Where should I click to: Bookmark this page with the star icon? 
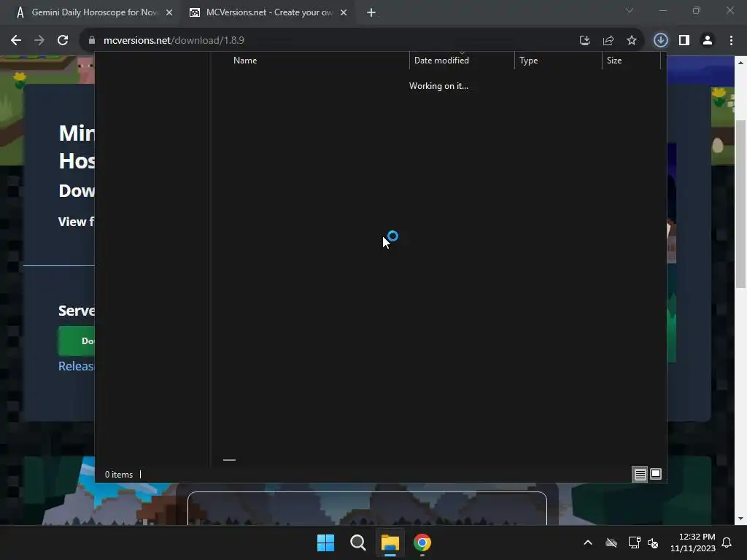pyautogui.click(x=632, y=41)
